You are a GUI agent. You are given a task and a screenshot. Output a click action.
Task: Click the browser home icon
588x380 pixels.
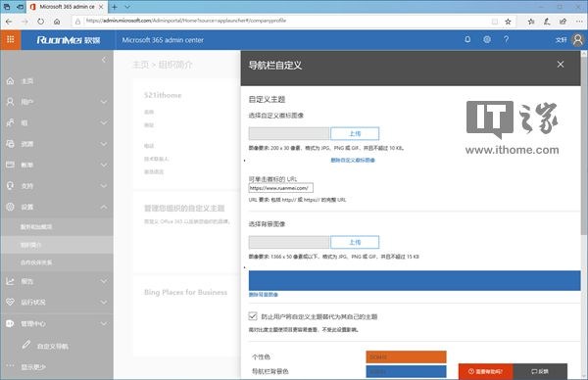57,22
